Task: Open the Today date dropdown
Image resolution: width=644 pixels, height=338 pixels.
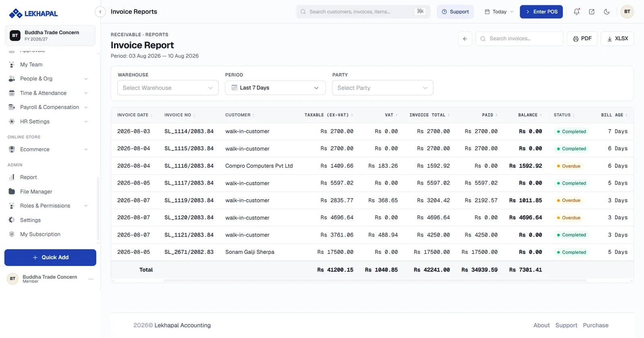Action: (499, 12)
